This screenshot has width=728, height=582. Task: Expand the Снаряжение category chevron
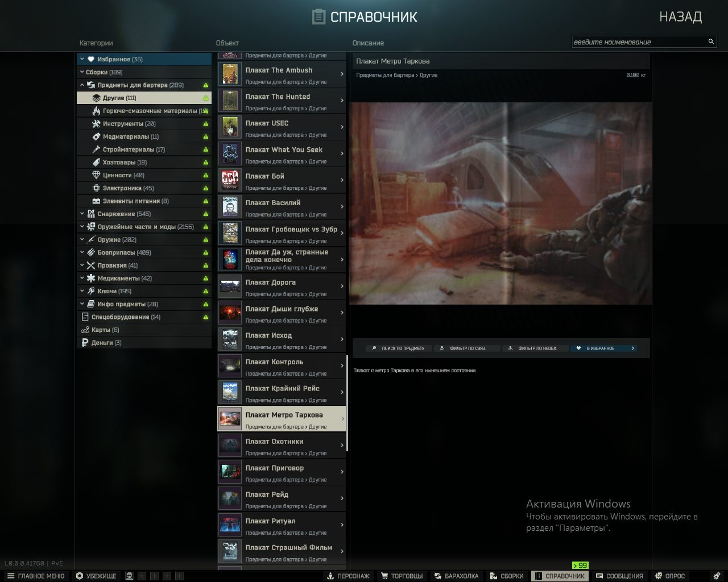(82, 214)
